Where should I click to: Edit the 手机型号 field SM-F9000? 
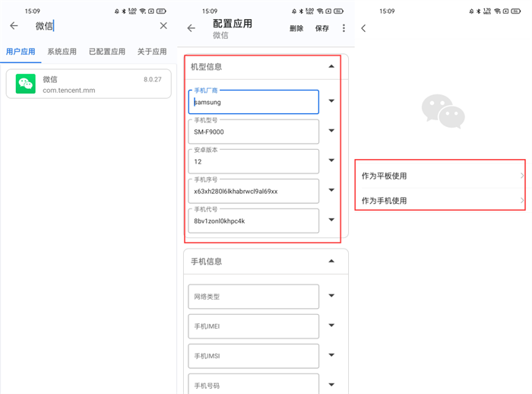[253, 132]
